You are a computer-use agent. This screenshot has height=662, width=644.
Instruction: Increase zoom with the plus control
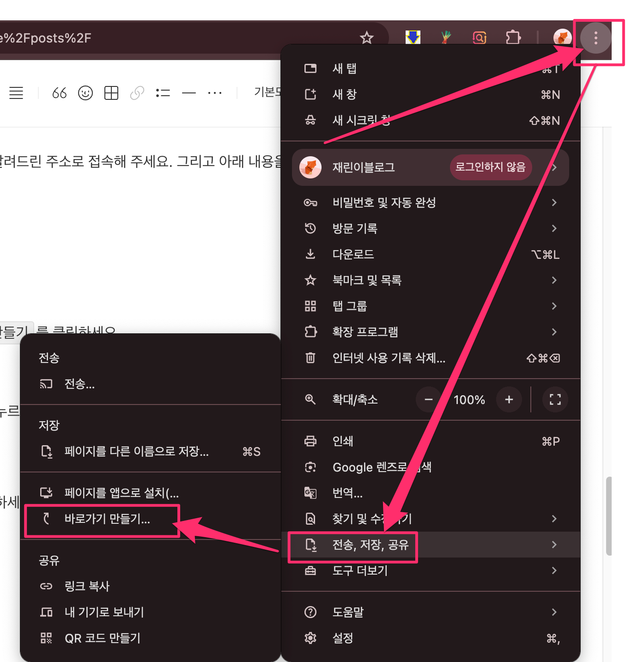(509, 399)
